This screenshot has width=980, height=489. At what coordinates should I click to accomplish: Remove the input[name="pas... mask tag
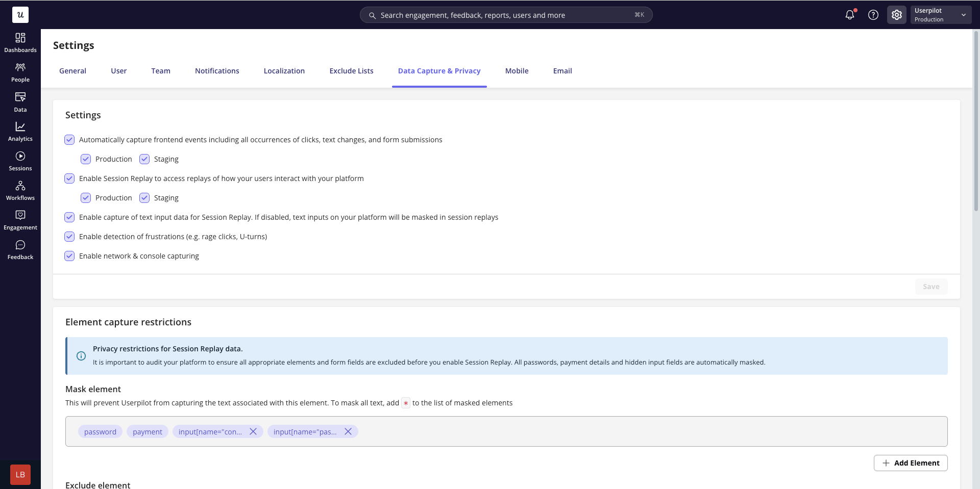click(348, 431)
